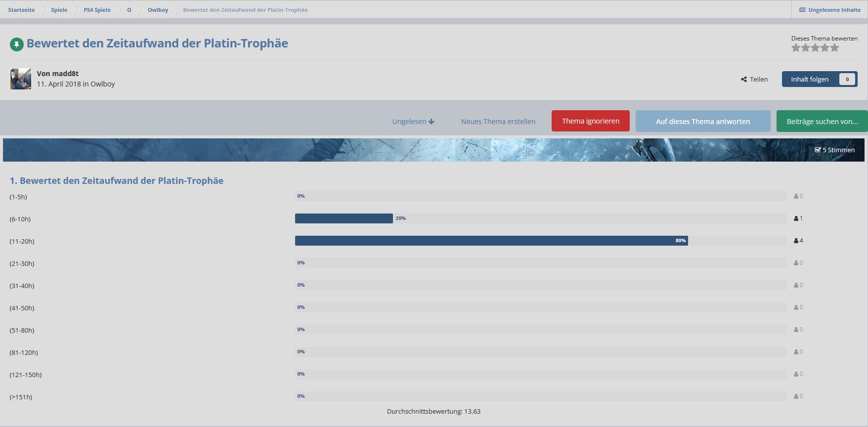
Task: Open the Beiträge suchen von... menu
Action: [822, 121]
